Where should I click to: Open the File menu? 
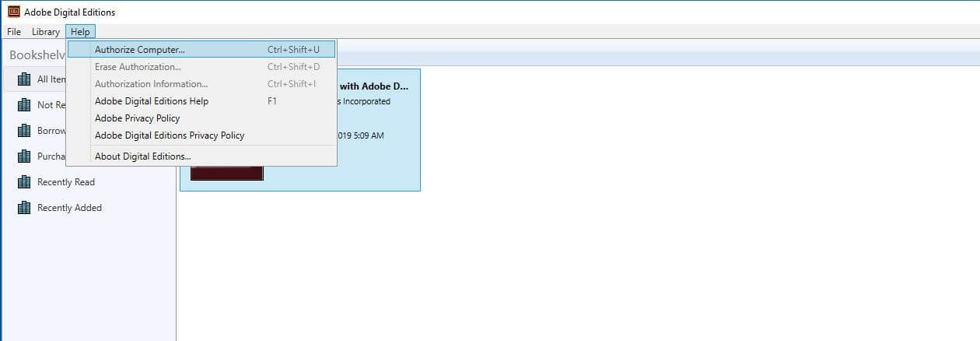(x=14, y=32)
